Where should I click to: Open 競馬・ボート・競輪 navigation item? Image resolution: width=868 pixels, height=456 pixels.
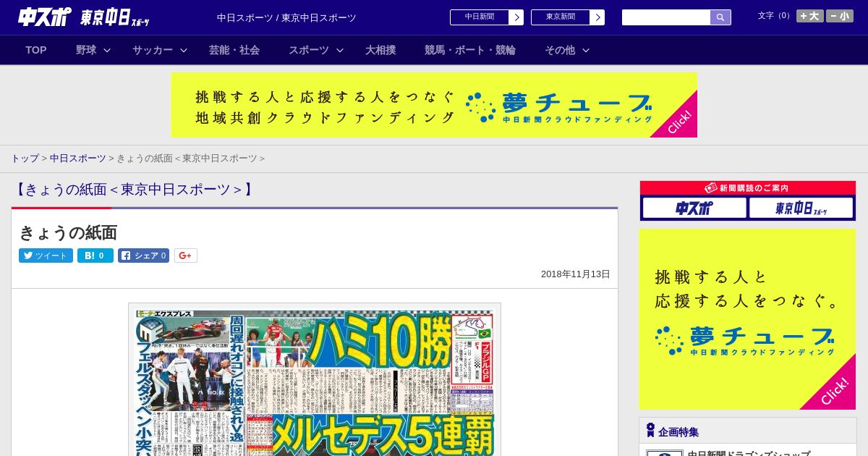pyautogui.click(x=470, y=50)
